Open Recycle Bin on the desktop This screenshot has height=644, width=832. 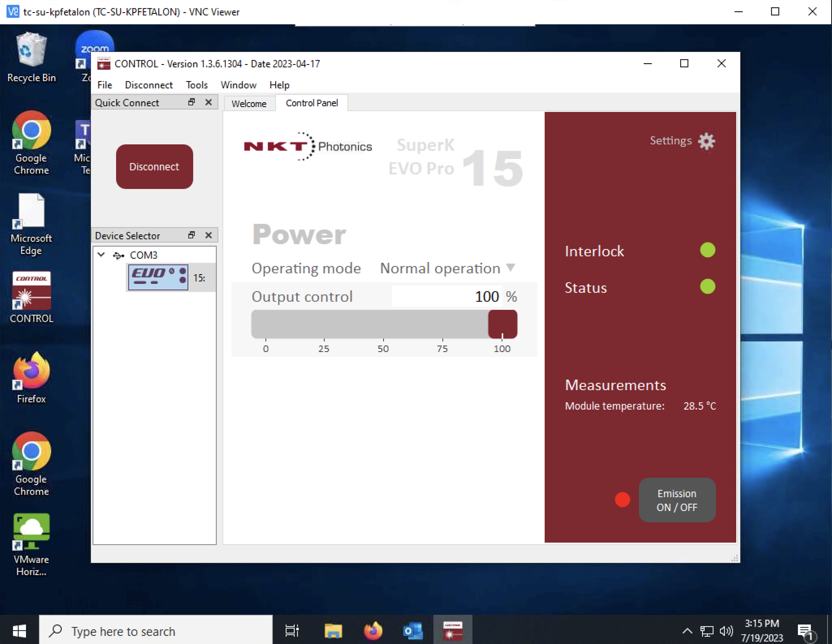click(31, 58)
